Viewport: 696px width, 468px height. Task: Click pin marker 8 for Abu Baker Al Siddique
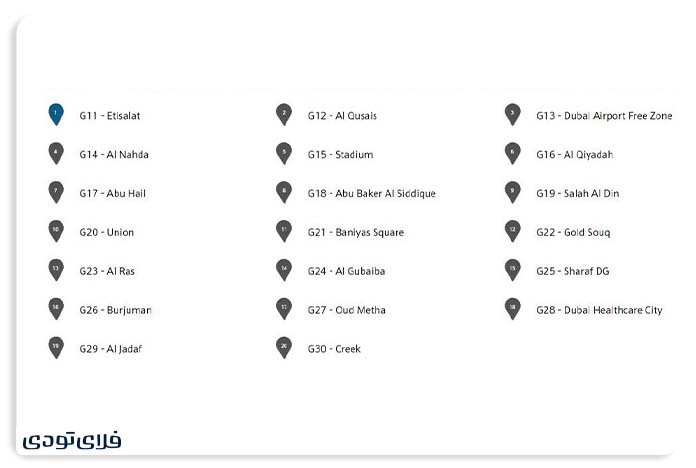coord(284,192)
